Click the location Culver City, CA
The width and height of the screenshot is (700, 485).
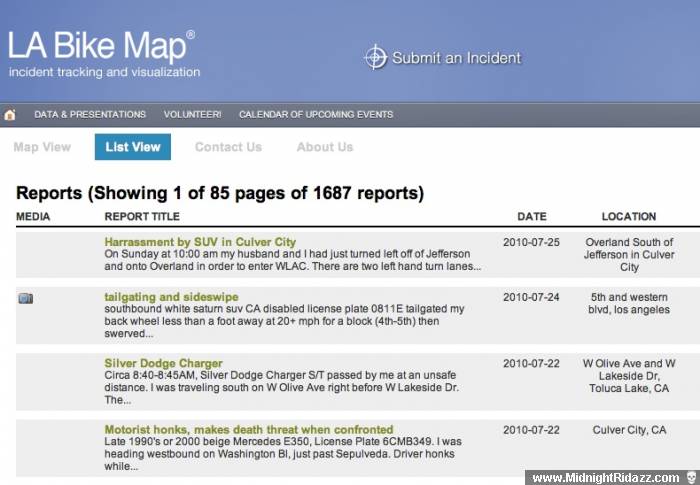pos(629,430)
